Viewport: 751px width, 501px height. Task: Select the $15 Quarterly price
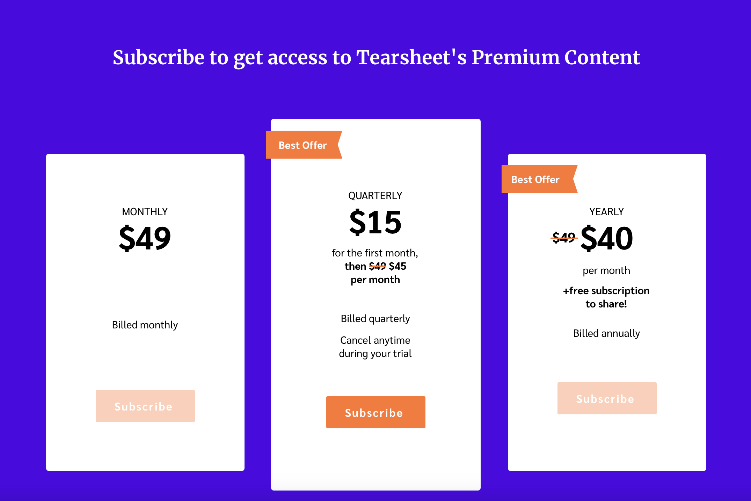[x=376, y=223]
